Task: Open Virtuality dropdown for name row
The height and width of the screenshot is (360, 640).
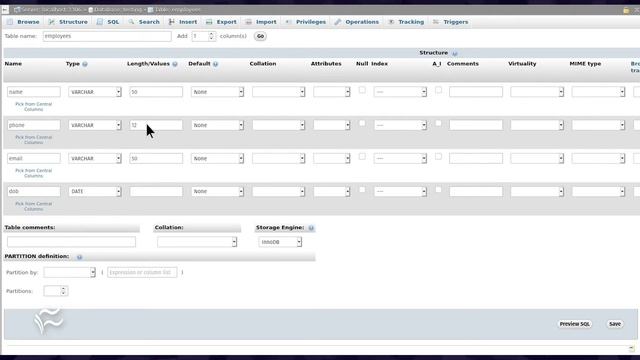Action: (537, 92)
